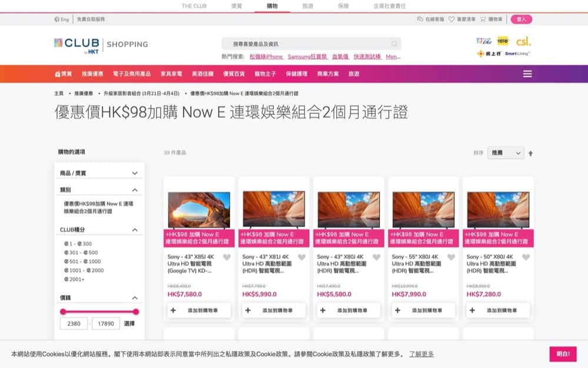Collapse the 價錢 filter section
Image resolution: width=588 pixels, height=368 pixels.
pyautogui.click(x=99, y=298)
